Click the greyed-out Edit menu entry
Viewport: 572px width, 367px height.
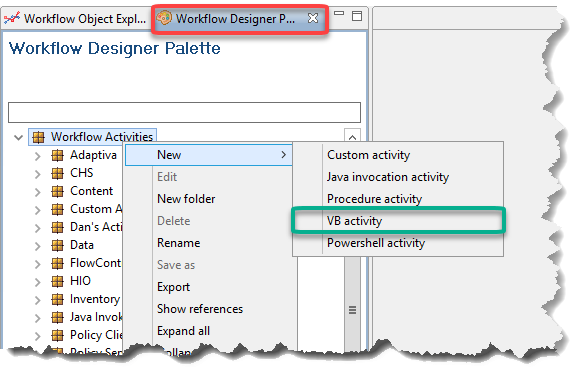[x=209, y=177]
